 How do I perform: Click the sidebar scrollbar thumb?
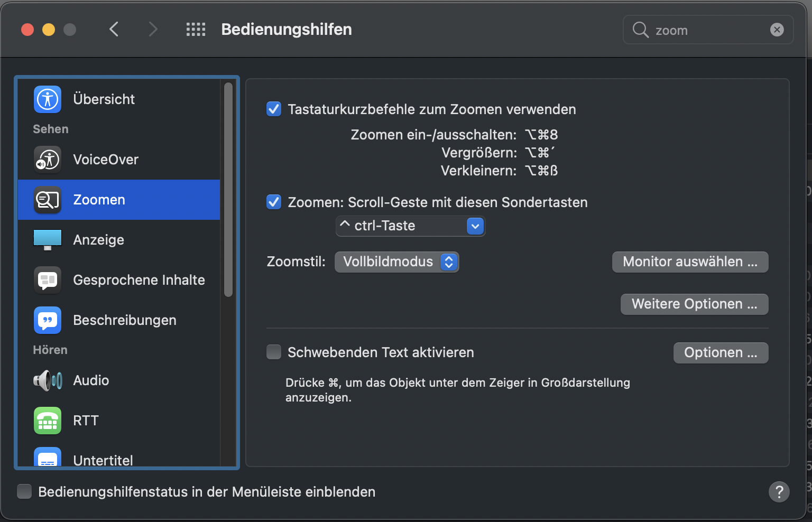click(x=228, y=190)
